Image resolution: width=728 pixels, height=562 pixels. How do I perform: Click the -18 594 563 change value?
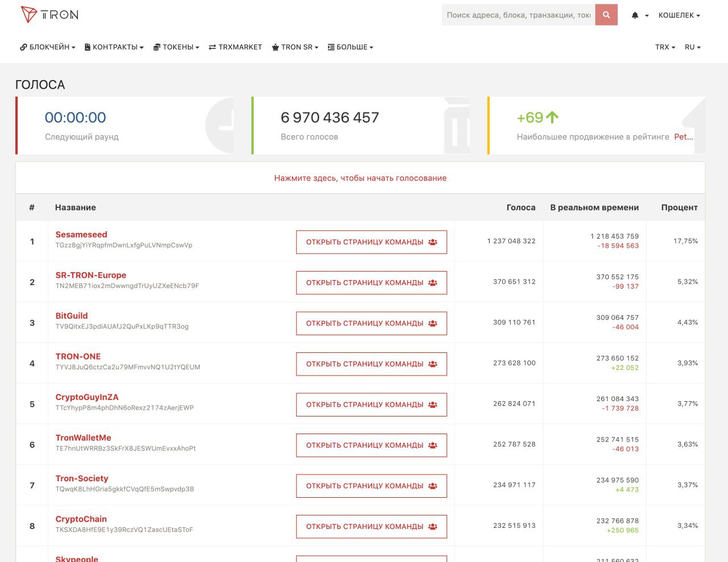[618, 246]
